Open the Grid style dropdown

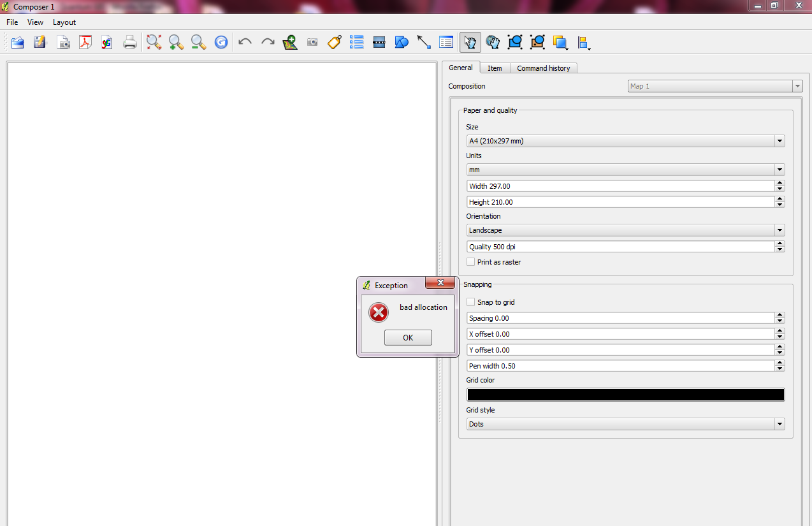click(x=625, y=424)
